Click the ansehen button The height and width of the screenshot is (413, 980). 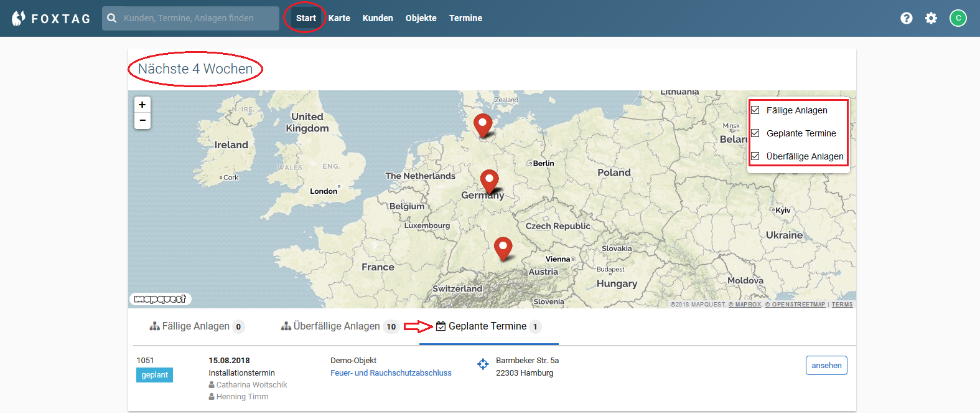826,366
